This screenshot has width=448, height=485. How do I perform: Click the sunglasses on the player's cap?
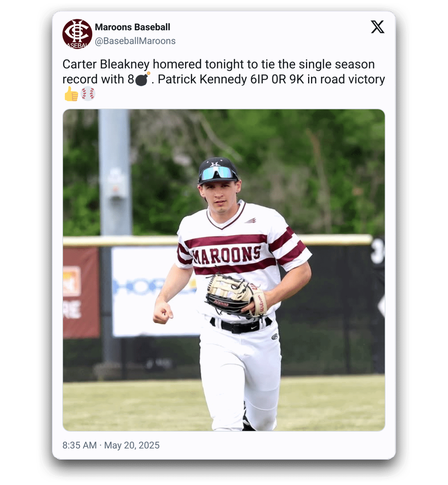218,173
